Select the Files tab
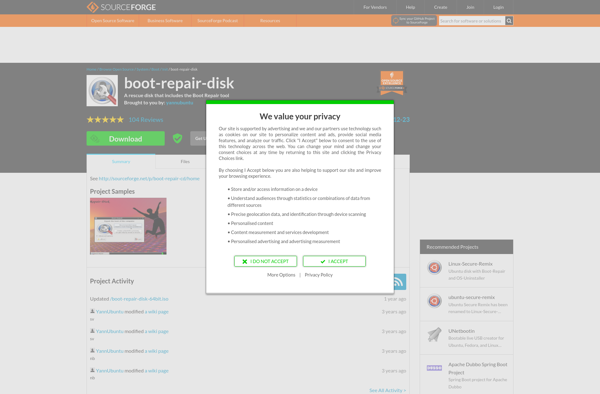The width and height of the screenshot is (600, 394). click(185, 161)
